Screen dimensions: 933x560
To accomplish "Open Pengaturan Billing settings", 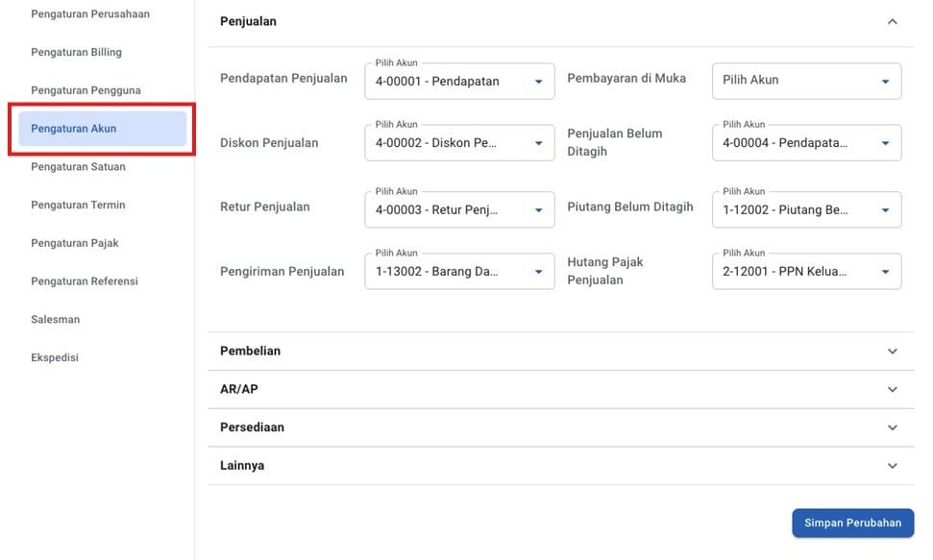I will click(x=77, y=52).
